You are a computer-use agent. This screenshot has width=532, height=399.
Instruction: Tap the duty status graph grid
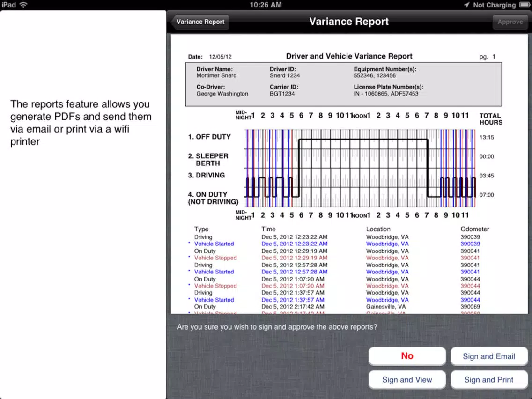(x=360, y=168)
